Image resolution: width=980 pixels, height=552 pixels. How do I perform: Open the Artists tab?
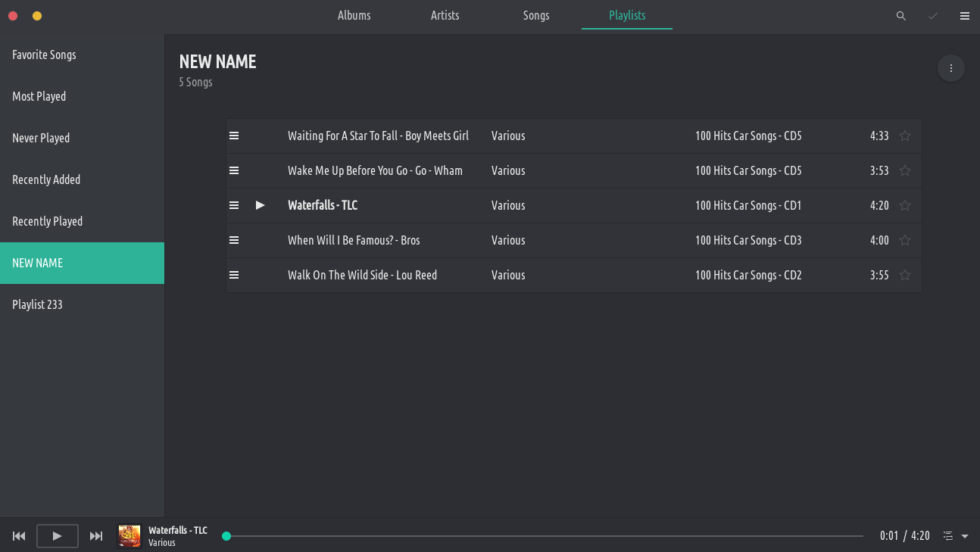[445, 15]
